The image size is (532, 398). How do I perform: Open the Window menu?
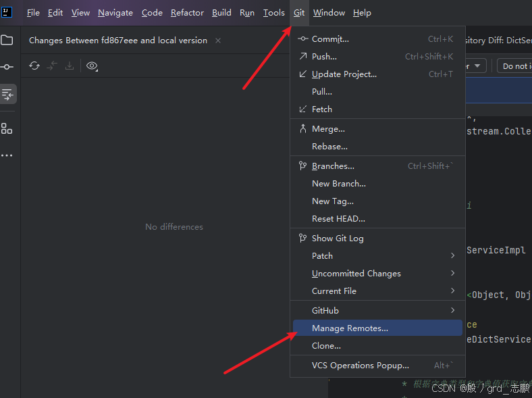[329, 13]
